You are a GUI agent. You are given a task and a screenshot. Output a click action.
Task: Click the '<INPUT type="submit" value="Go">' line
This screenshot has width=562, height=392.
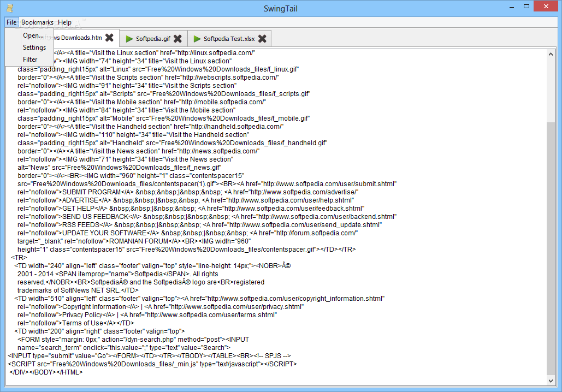pos(149,356)
